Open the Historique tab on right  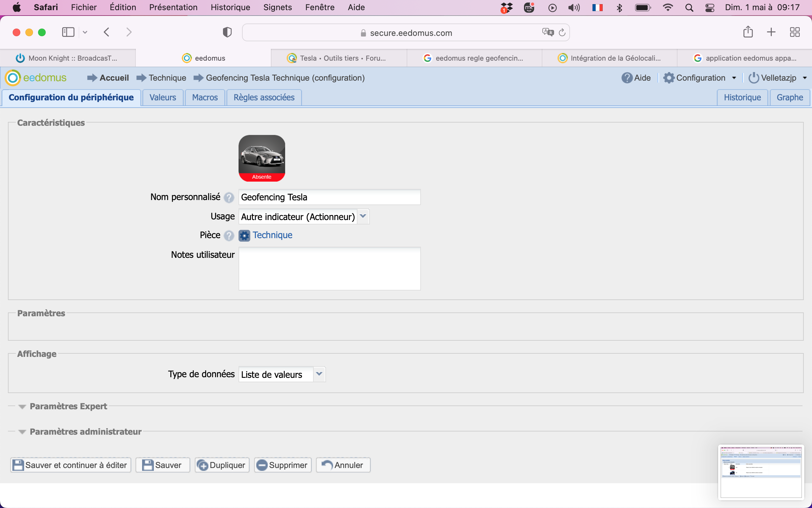pos(742,97)
